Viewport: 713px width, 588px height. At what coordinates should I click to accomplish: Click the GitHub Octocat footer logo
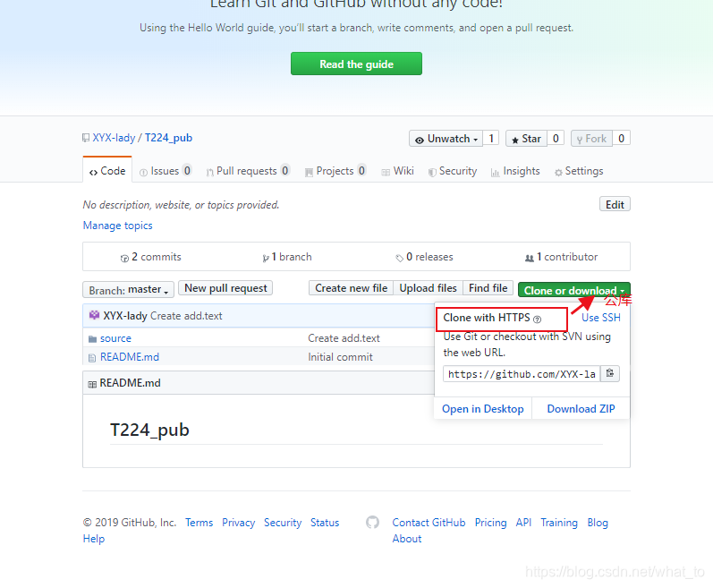click(372, 522)
